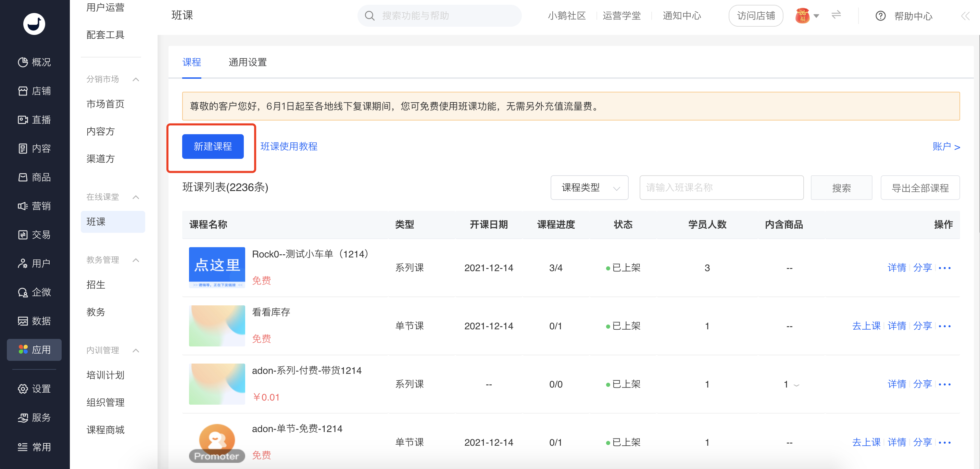980x469 pixels.
Task: Open the 点这里 course thumbnail
Action: (x=217, y=268)
